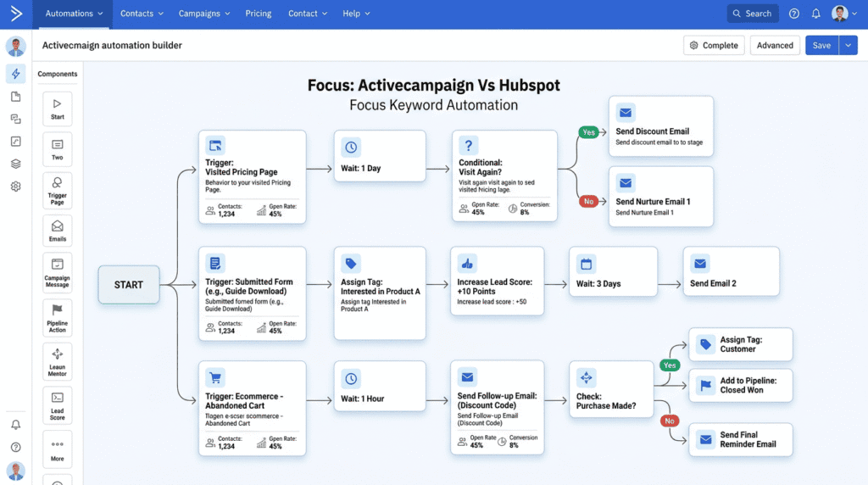This screenshot has width=868, height=485.
Task: Click the user avatar at sidebar top
Action: click(x=15, y=47)
